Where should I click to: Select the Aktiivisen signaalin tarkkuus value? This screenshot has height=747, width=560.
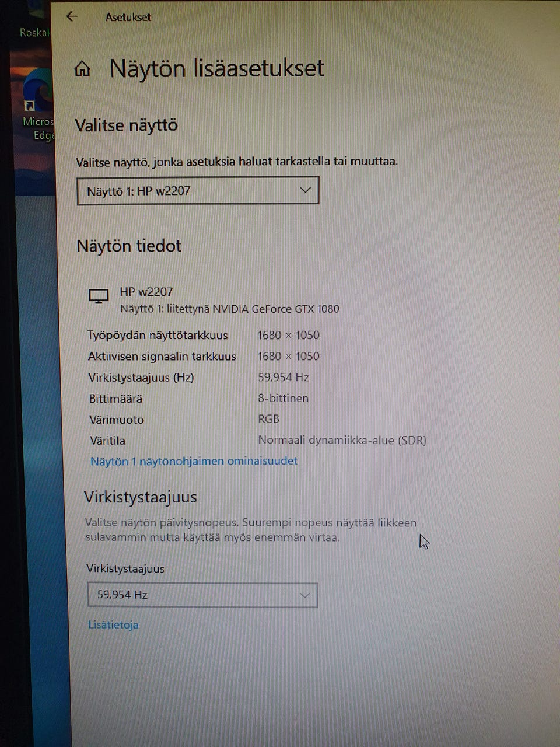288,356
